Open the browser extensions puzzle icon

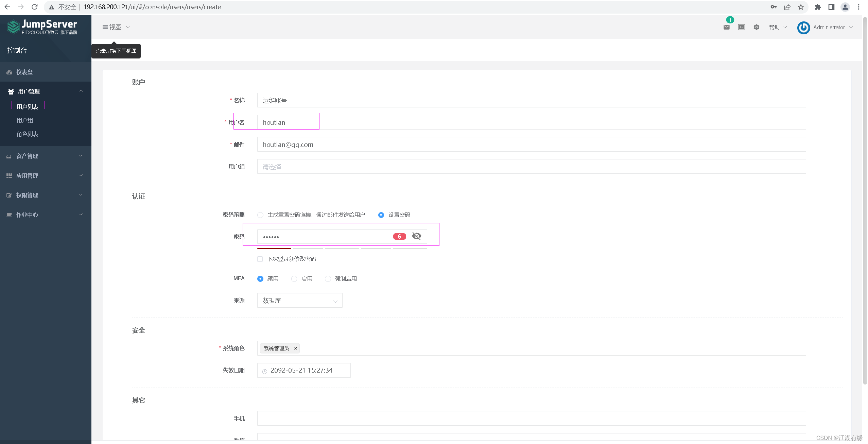coord(818,7)
